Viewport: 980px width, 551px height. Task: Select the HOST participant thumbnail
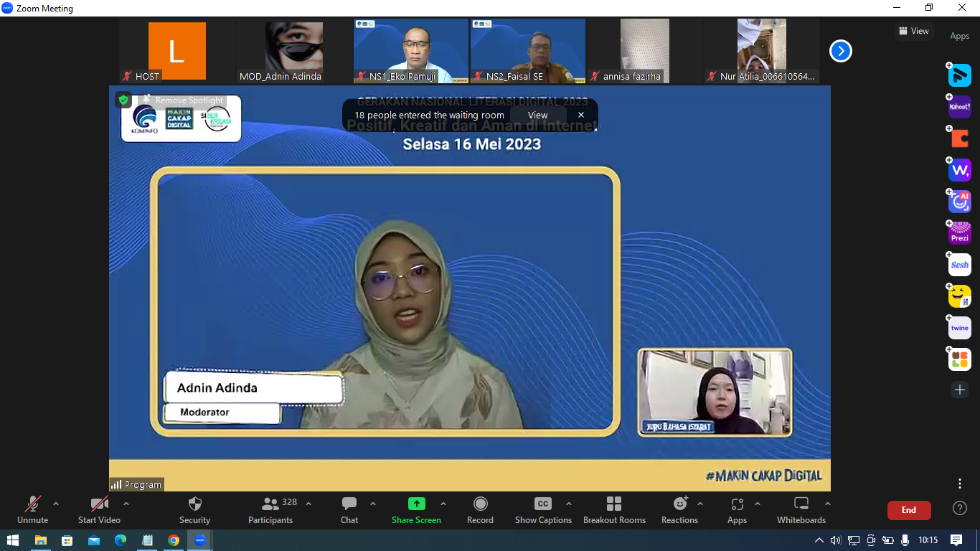(x=177, y=51)
